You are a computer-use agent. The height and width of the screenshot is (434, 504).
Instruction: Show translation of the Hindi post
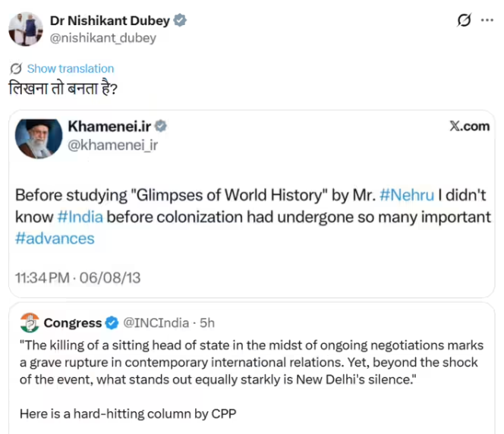click(x=70, y=68)
